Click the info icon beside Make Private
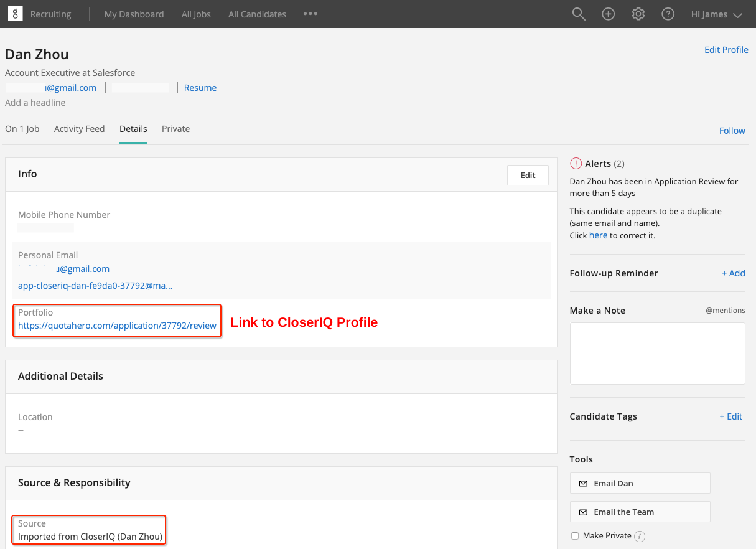Screen dimensions: 756x549 [640, 536]
